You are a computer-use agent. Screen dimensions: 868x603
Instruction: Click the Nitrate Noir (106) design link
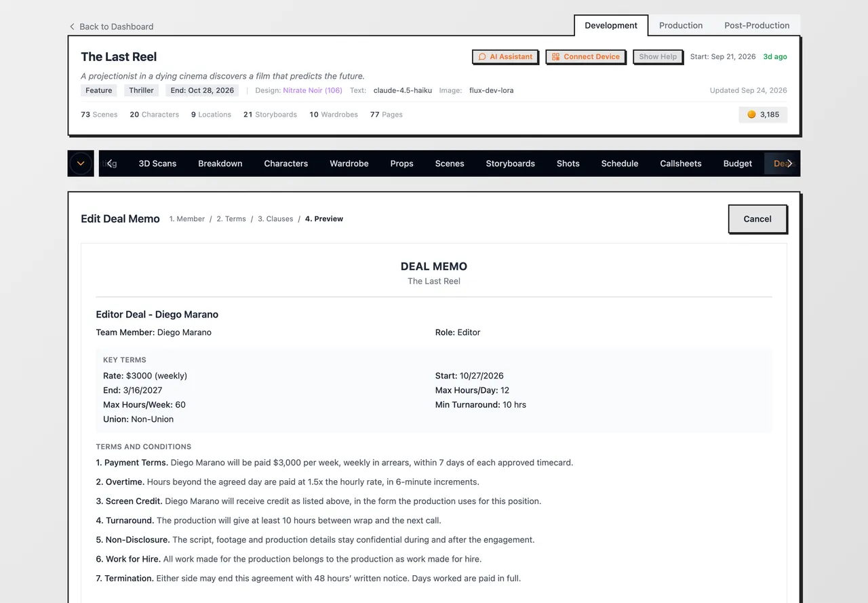pos(313,90)
